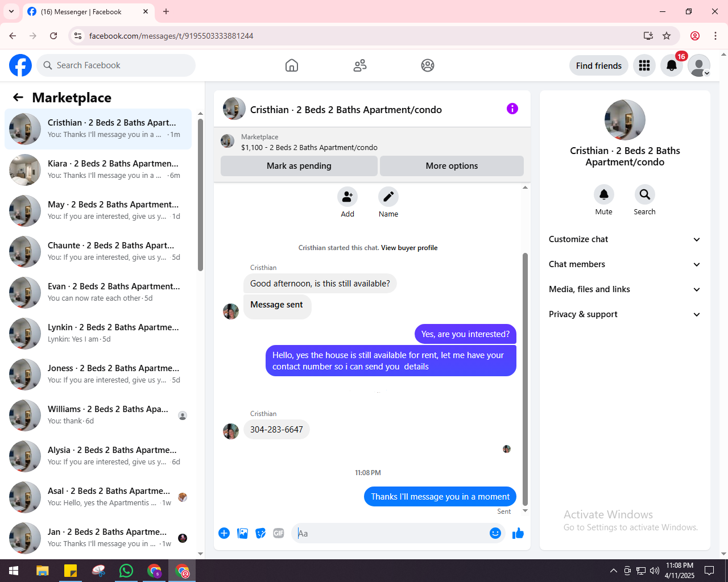The height and width of the screenshot is (582, 728).
Task: Search in conversation with magnifier icon
Action: 645,194
